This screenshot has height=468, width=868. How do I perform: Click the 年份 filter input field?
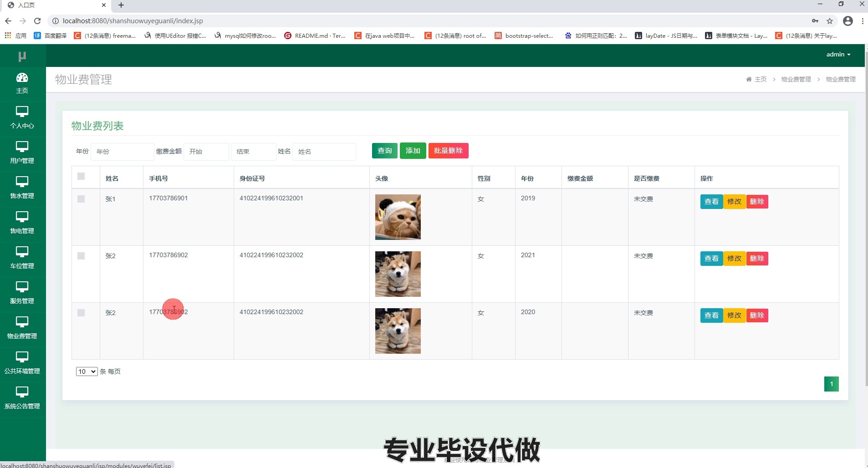(123, 152)
